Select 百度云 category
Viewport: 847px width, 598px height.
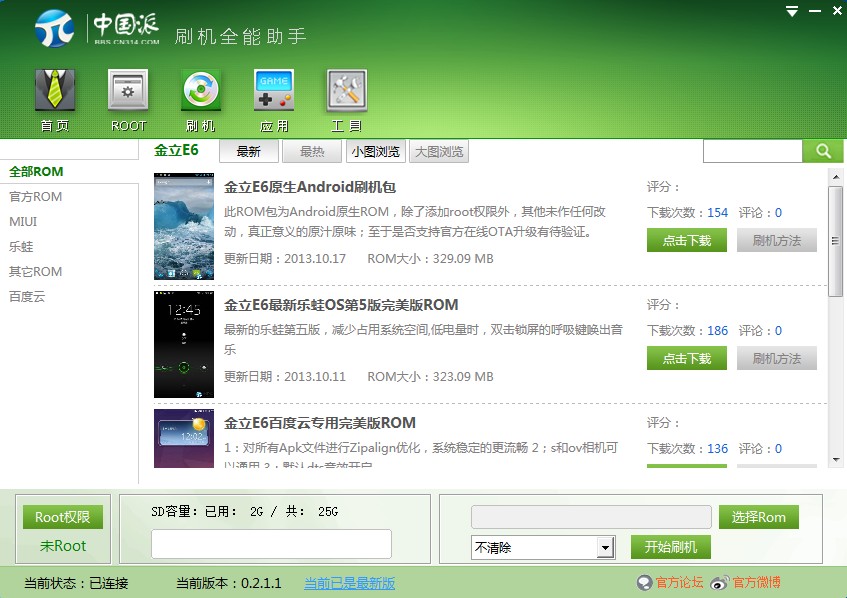pyautogui.click(x=27, y=296)
